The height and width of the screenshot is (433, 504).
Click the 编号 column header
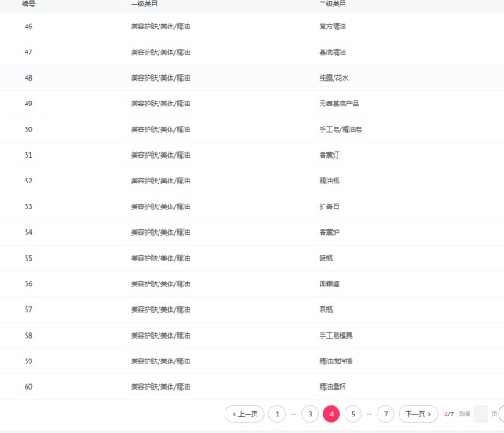[28, 4]
